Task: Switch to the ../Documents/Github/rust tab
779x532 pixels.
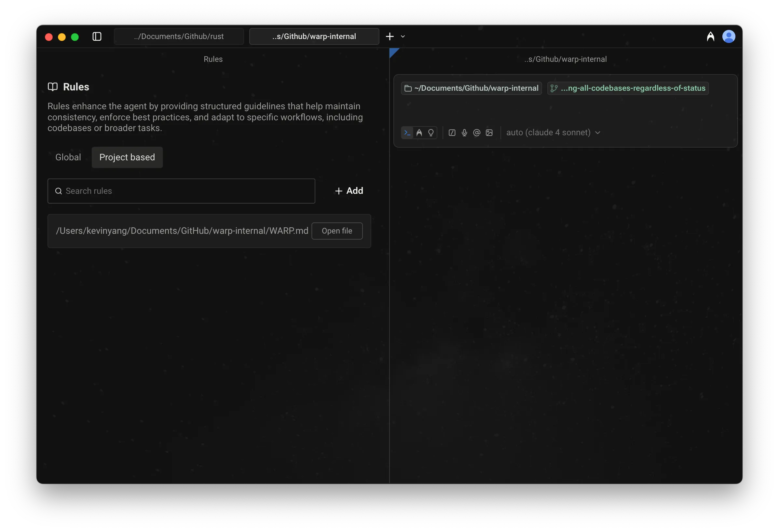Action: (x=179, y=36)
